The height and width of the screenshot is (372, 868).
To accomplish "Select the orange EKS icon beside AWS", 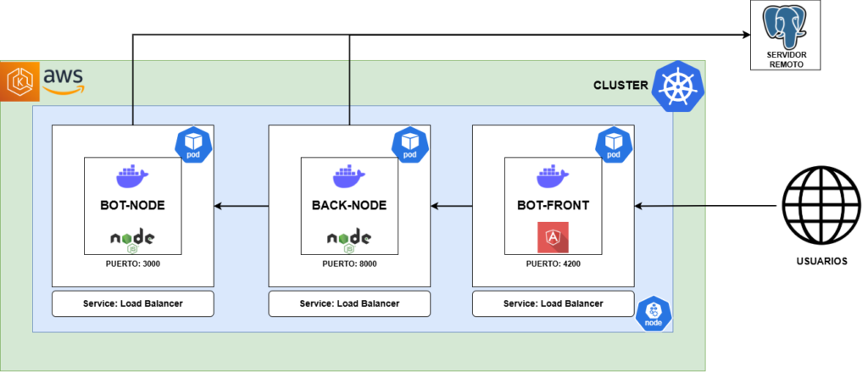I will coord(20,82).
